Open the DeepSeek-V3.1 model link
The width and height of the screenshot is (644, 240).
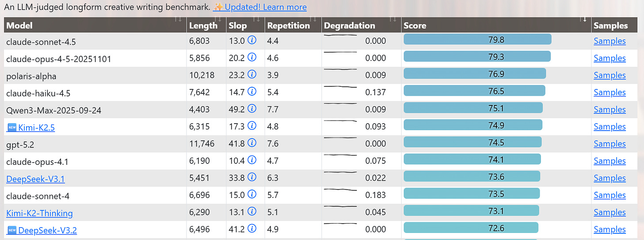[x=35, y=179]
